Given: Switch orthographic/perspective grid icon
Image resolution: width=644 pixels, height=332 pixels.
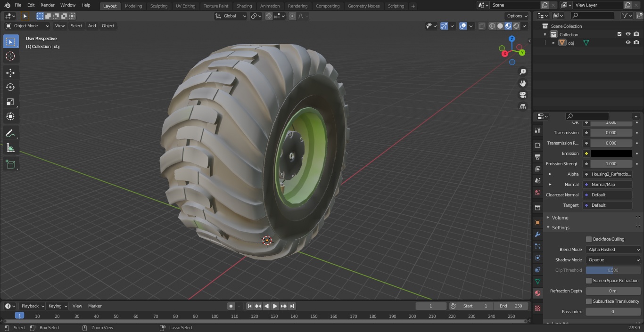Looking at the screenshot, I should pos(522,107).
